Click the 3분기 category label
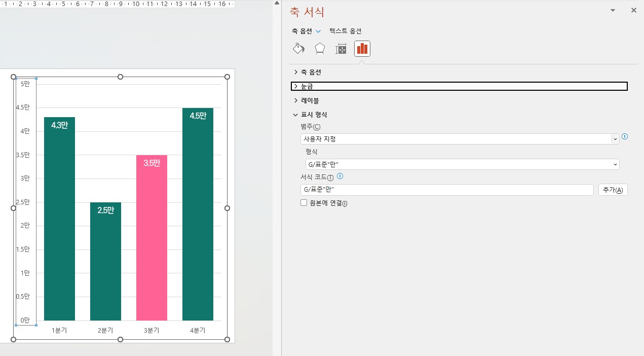 coord(151,330)
